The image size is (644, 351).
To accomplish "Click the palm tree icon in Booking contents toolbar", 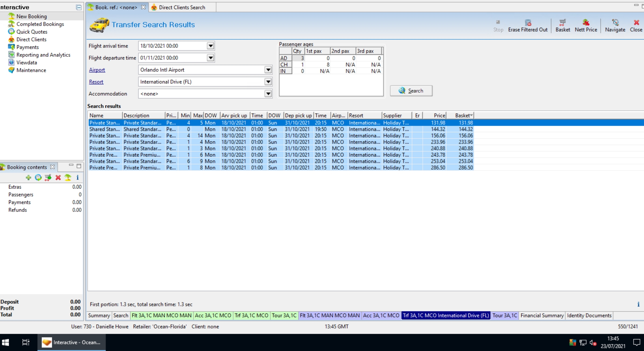I will [68, 177].
